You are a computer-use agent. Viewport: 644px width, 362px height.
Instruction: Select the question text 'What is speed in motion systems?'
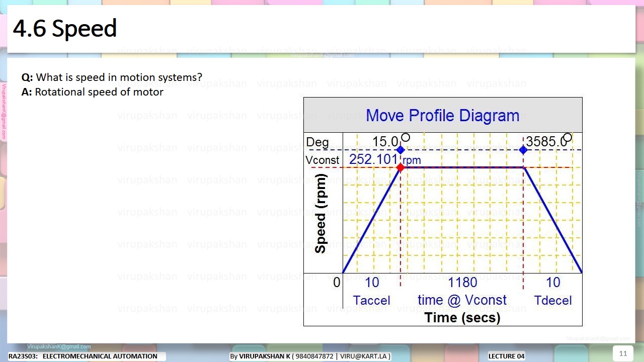click(119, 77)
